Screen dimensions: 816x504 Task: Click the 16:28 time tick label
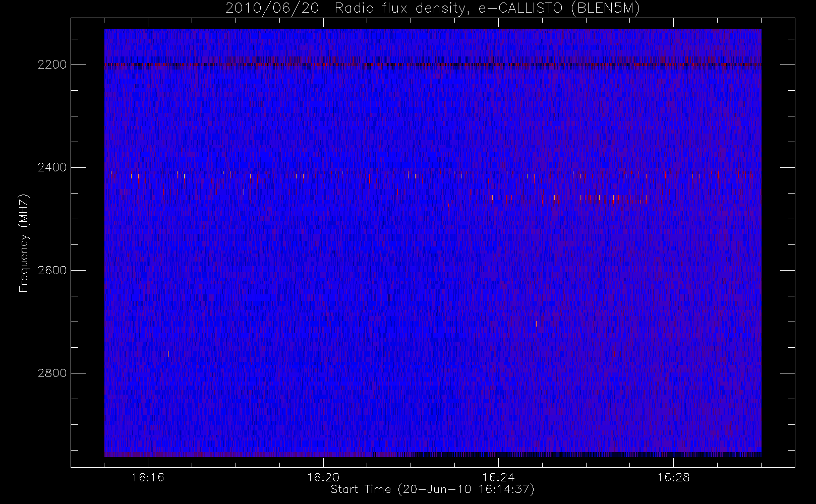coord(673,477)
